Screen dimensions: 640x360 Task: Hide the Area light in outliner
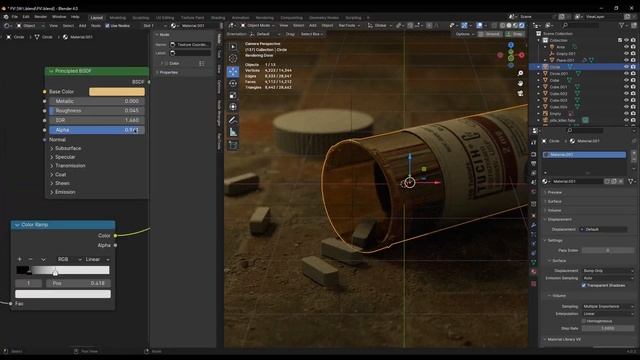pyautogui.click(x=626, y=47)
